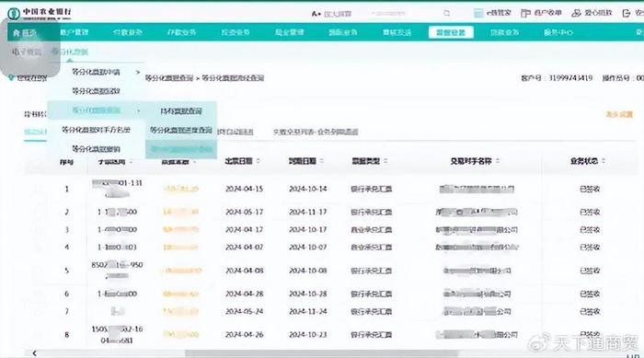644x358 pixels.
Task: Click the A+ enlarge screen icon
Action: click(x=316, y=14)
